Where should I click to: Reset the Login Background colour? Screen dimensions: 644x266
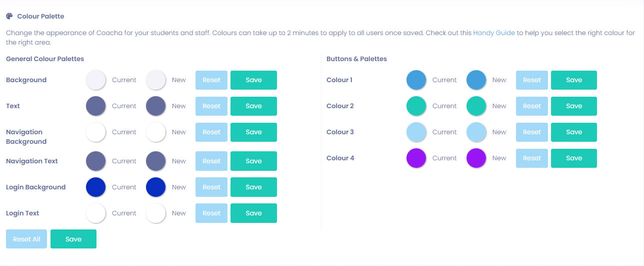coord(211,187)
